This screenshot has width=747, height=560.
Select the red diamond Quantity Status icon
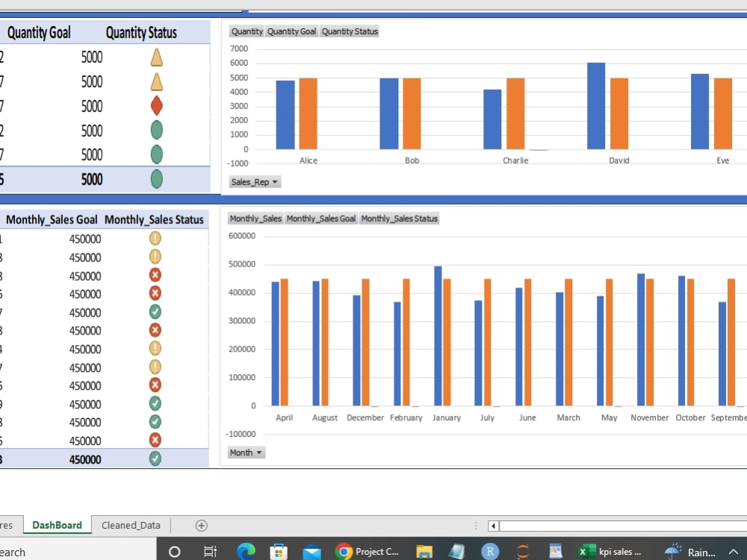coord(157,106)
